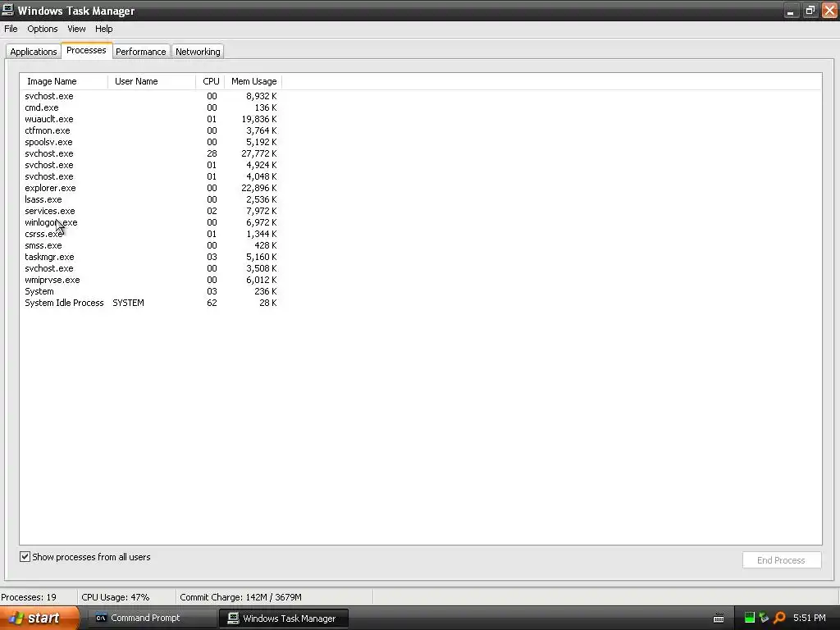Sort by Mem Usage column header
840x630 pixels.
(x=253, y=81)
